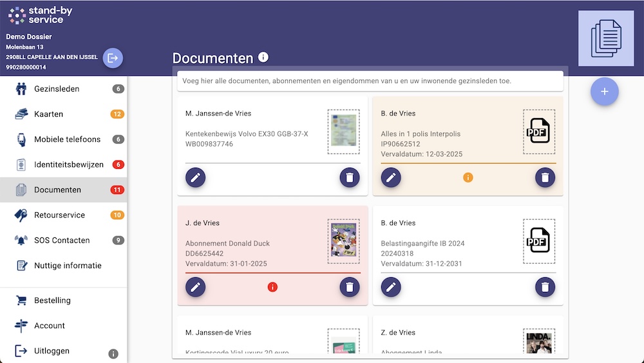
Task: Open the Donald Duck cover thumbnail
Action: coord(344,241)
